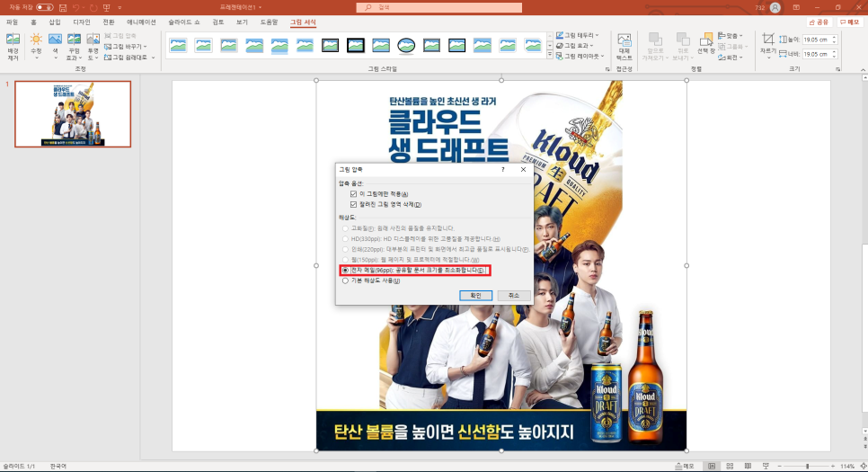Select the 인쇄(220ppi) radio option

345,249
